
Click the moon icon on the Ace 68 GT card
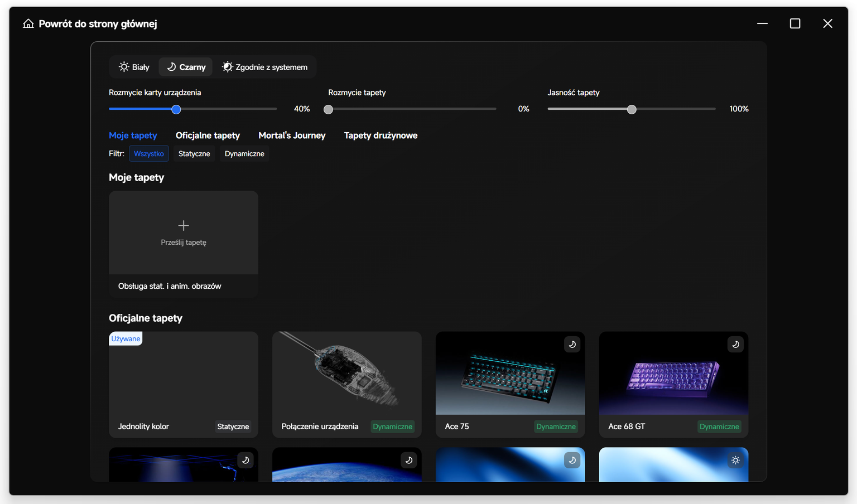tap(735, 345)
